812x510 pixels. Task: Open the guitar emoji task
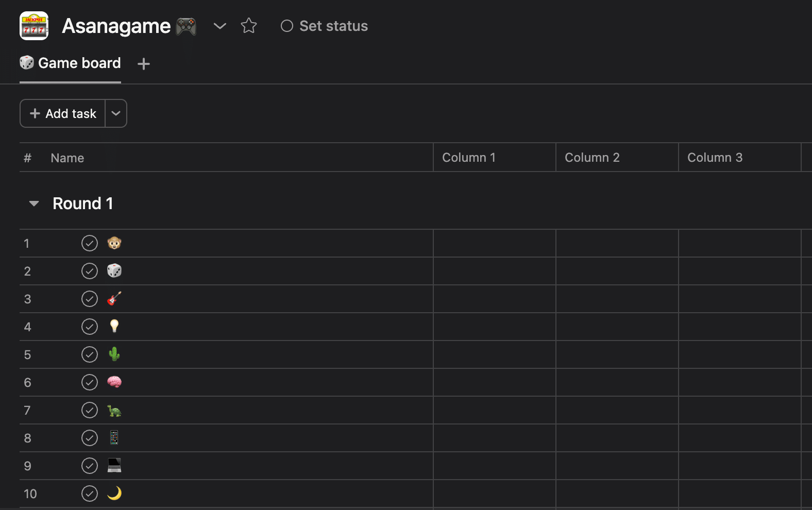pyautogui.click(x=114, y=299)
